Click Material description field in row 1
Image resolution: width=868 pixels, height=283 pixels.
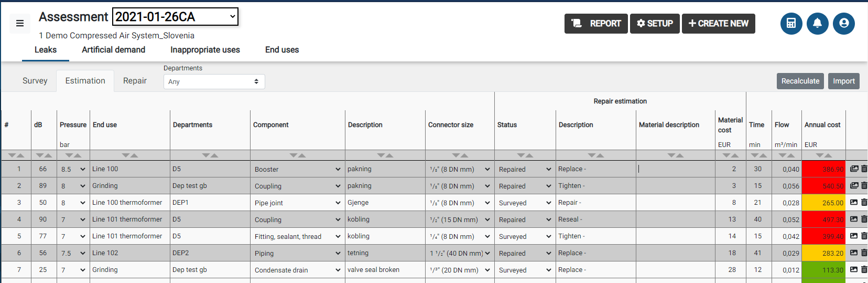(x=675, y=169)
